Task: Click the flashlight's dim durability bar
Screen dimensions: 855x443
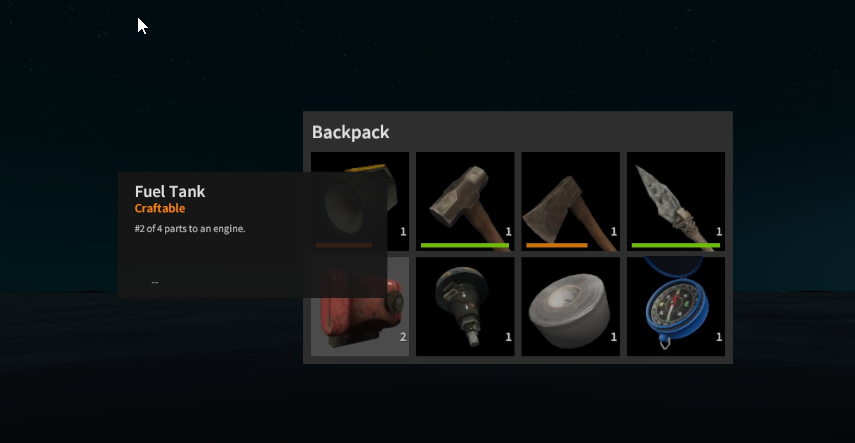Action: [344, 246]
